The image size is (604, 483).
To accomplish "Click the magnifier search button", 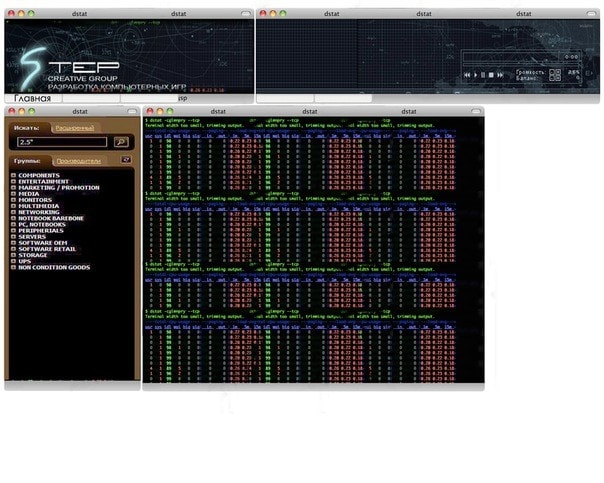I will tap(121, 142).
